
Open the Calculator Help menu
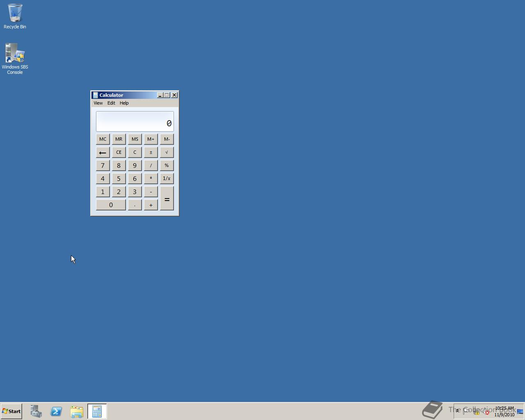pos(124,103)
